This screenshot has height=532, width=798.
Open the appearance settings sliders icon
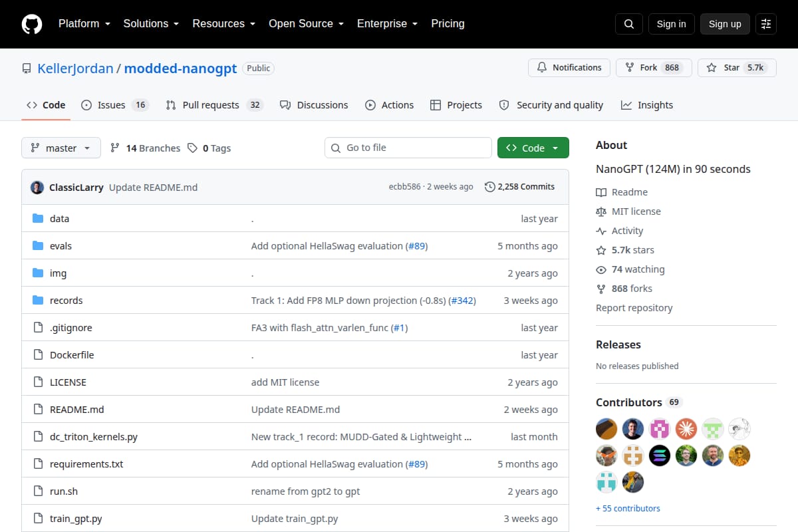tap(766, 24)
